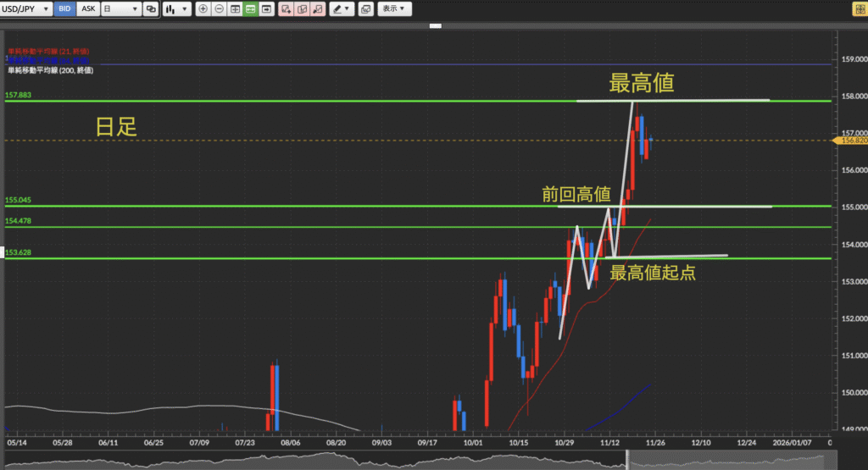868x470 pixels.
Task: Click the compare charts icon beside timeframe
Action: pyautogui.click(x=151, y=9)
